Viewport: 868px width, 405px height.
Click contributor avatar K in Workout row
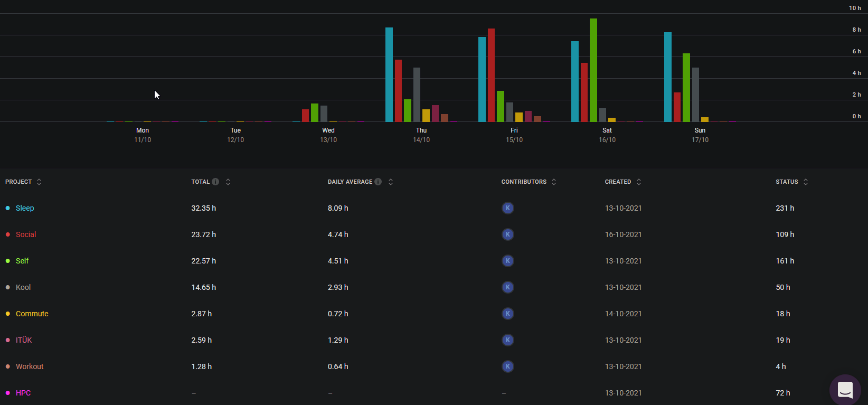click(x=508, y=366)
